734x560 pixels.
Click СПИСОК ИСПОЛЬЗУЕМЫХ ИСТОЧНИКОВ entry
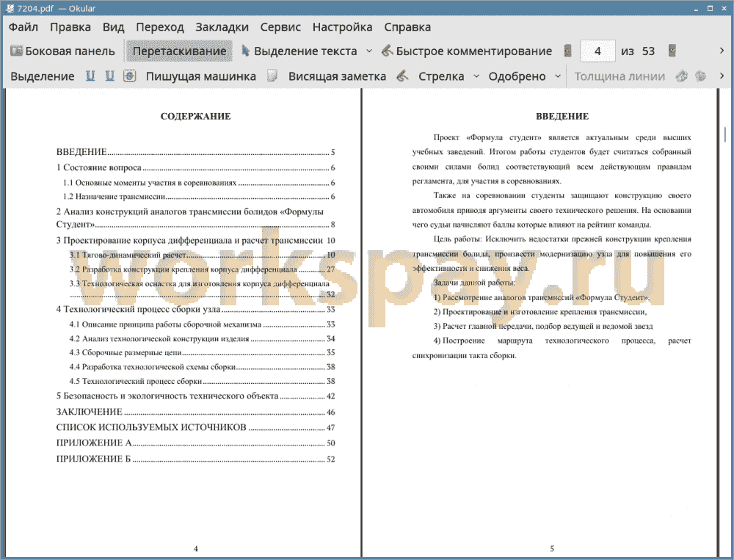pos(196,427)
